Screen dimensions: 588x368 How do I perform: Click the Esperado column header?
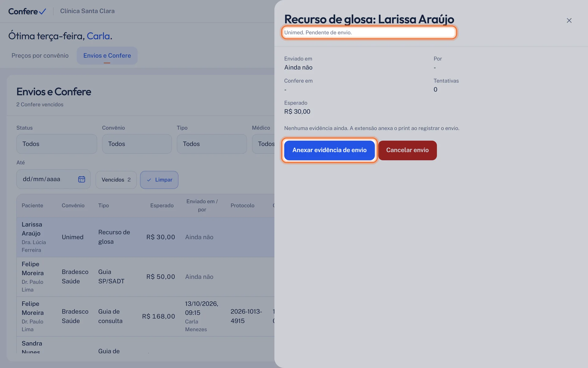click(162, 205)
